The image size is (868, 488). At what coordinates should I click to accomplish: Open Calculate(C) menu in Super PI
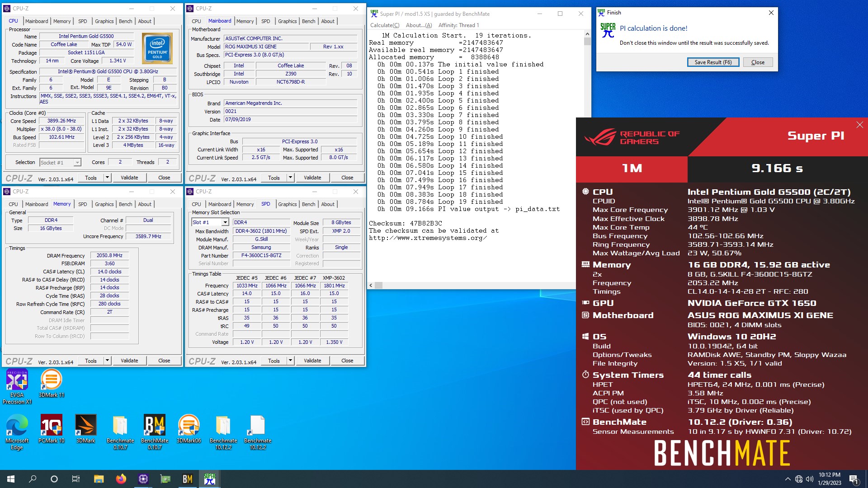pyautogui.click(x=385, y=25)
